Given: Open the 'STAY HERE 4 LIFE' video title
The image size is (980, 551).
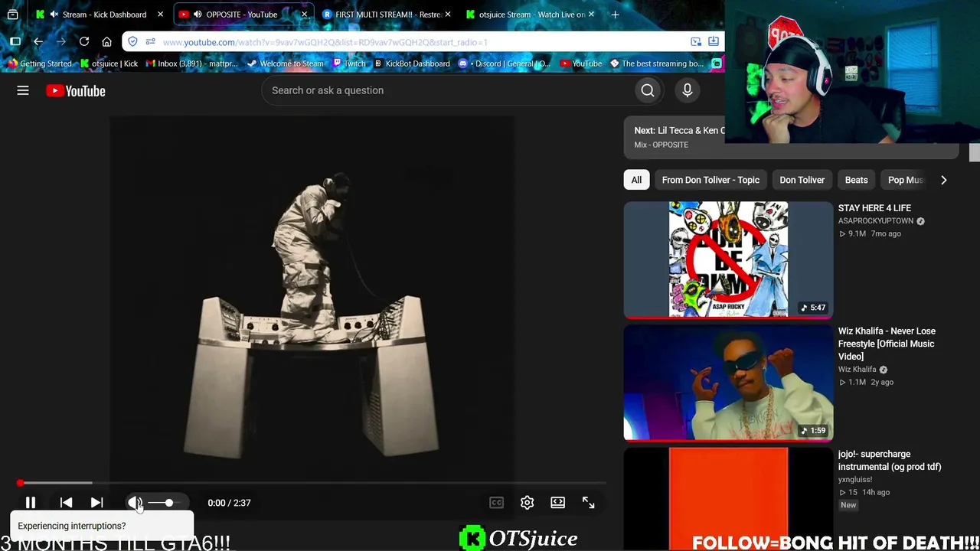Looking at the screenshot, I should (874, 208).
